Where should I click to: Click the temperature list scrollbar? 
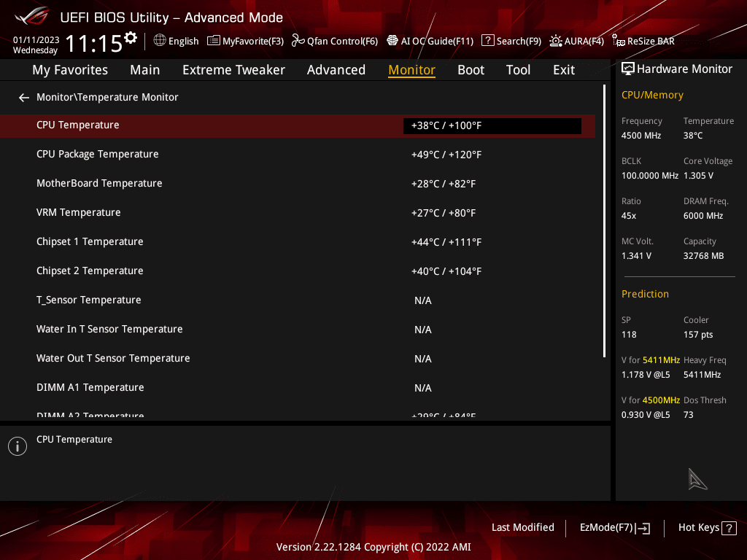(x=604, y=221)
